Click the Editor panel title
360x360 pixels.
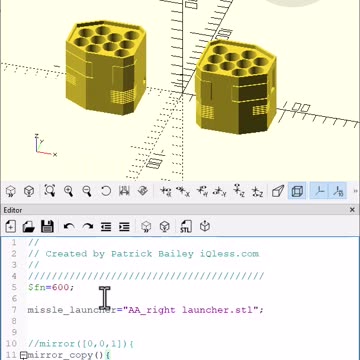[x=13, y=210]
